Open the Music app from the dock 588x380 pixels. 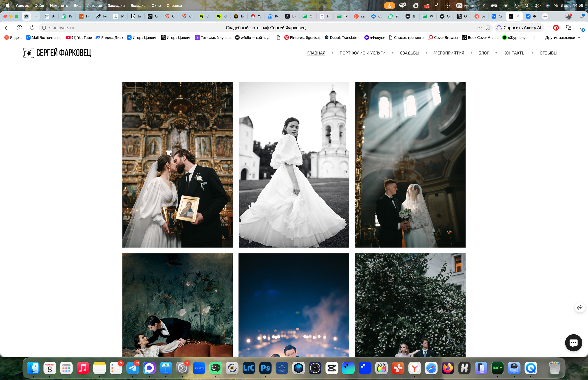(x=83, y=368)
